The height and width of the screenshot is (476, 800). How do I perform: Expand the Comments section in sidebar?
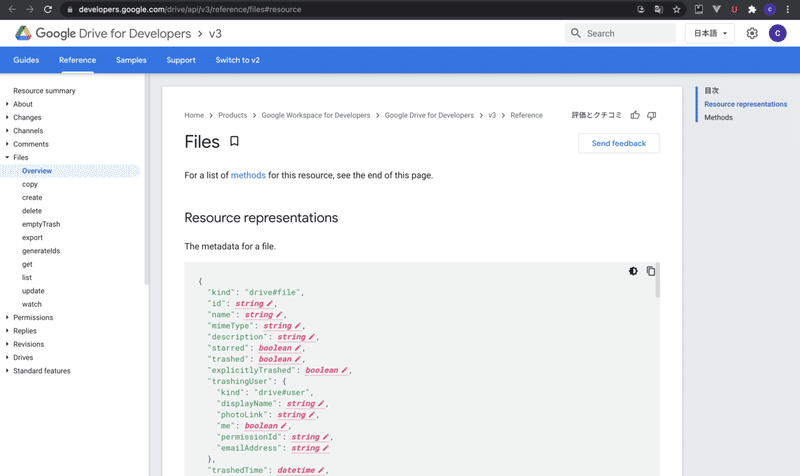7,144
